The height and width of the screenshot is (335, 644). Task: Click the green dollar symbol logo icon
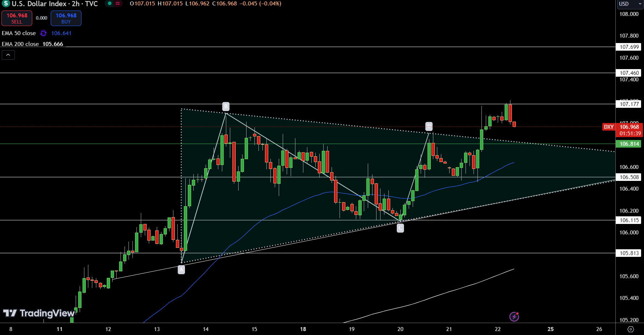pos(6,4)
